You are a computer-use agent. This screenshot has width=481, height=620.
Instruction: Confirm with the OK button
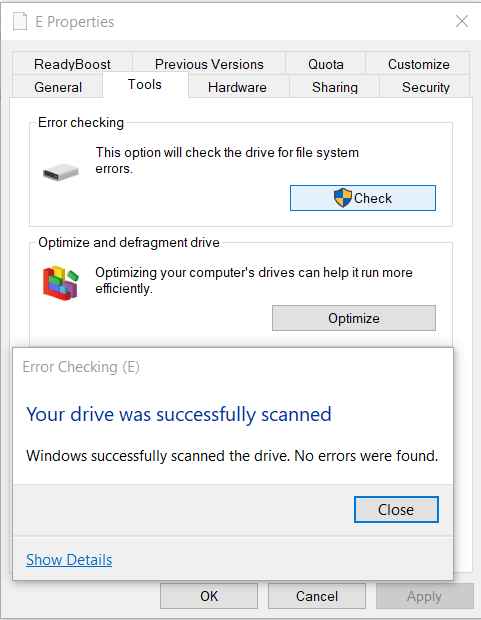[x=209, y=596]
